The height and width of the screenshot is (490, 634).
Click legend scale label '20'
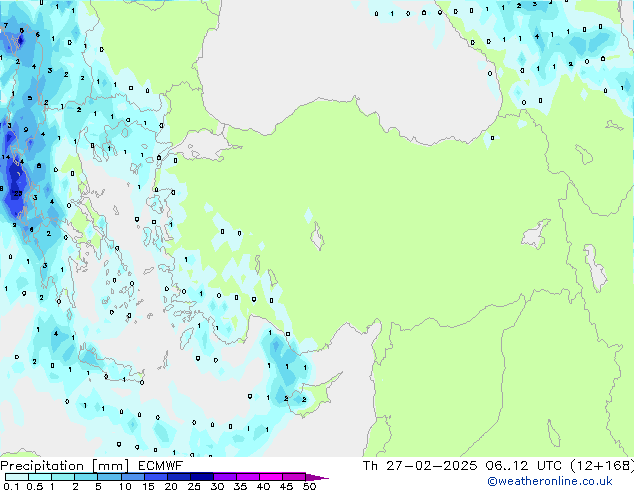(x=171, y=486)
